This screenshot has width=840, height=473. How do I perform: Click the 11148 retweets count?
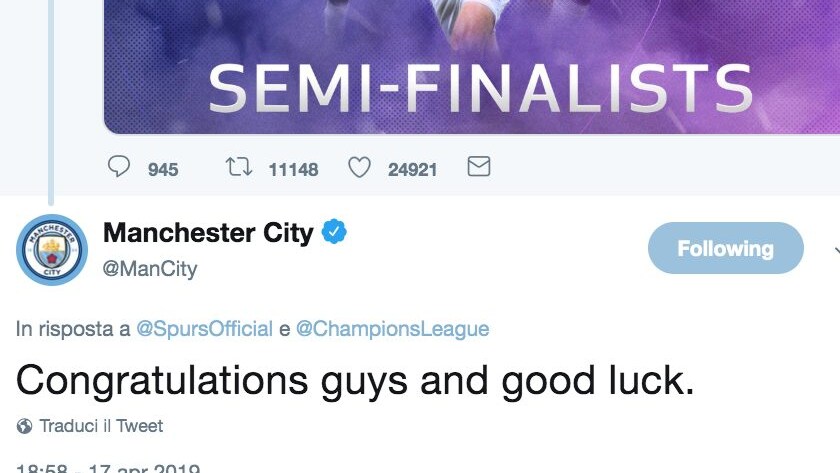[293, 170]
